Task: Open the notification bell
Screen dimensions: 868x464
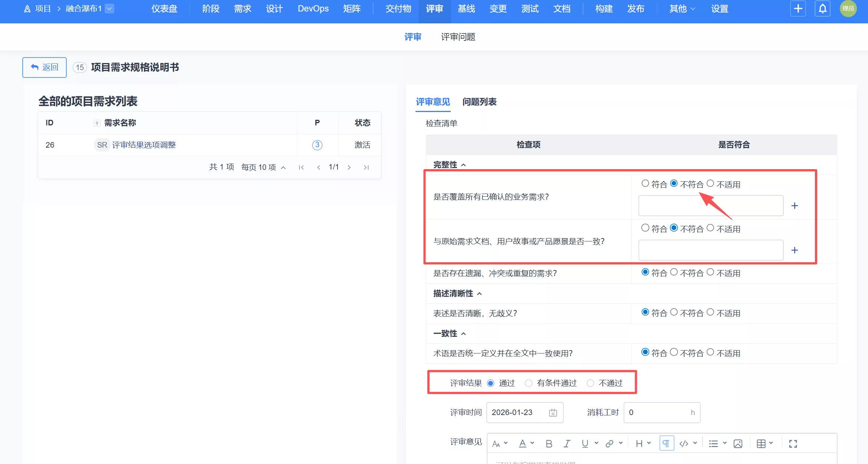Action: click(822, 9)
